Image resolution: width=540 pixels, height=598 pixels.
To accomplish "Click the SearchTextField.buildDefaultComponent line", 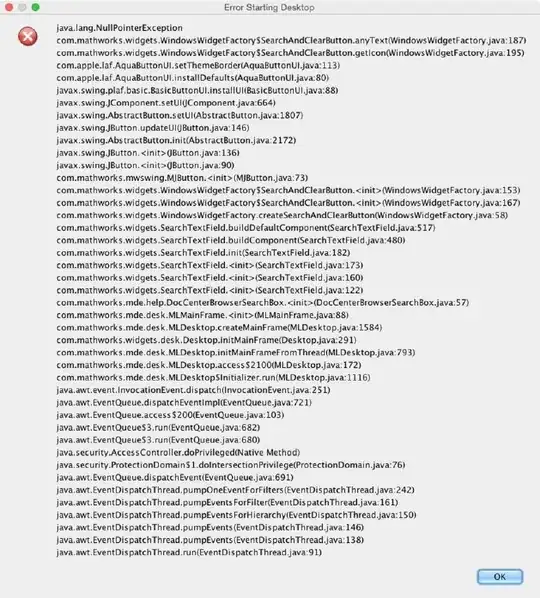I will (x=246, y=228).
